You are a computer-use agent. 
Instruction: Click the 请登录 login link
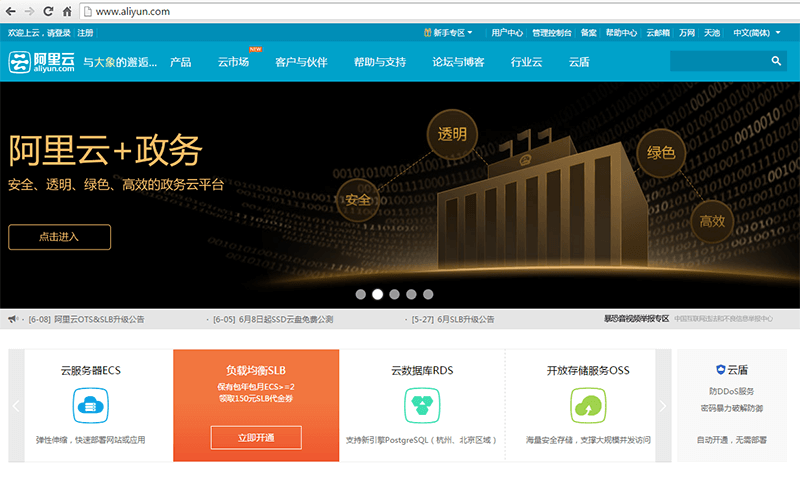coord(59,33)
